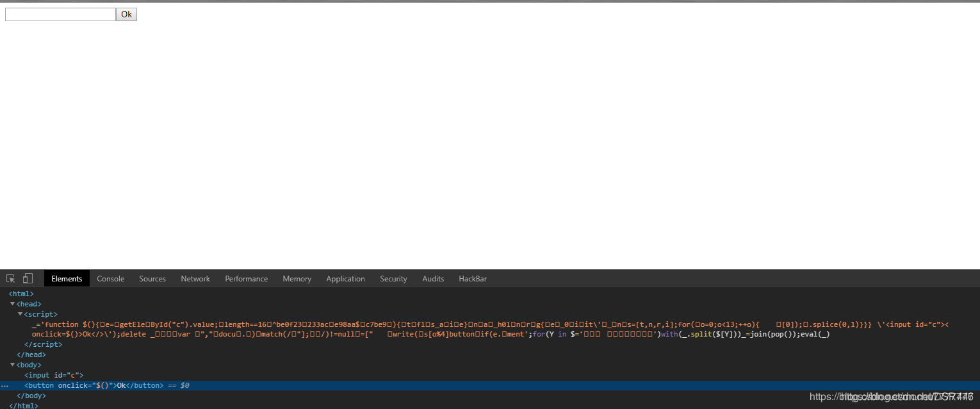Select the <html> opening tag line

point(21,294)
